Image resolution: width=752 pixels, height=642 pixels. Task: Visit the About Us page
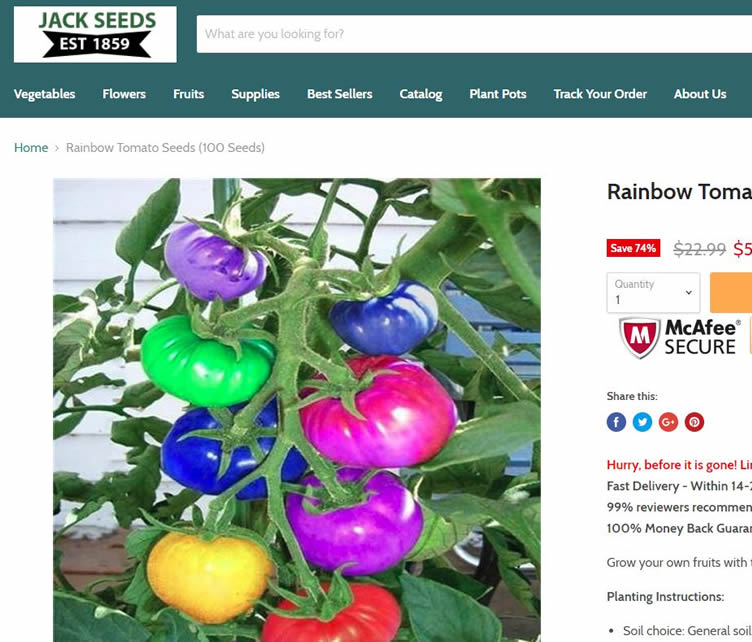point(700,94)
